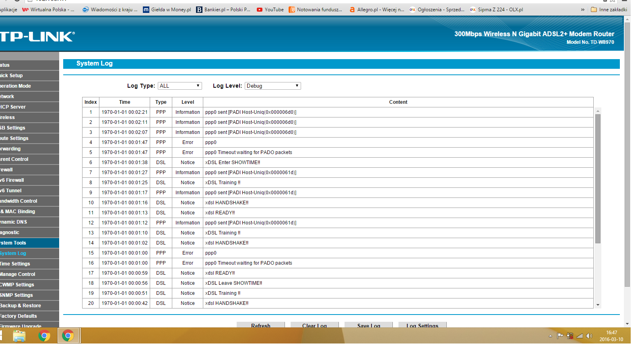Open the Log Type dropdown
Viewport: 644px width, 362px height.
[x=180, y=86]
